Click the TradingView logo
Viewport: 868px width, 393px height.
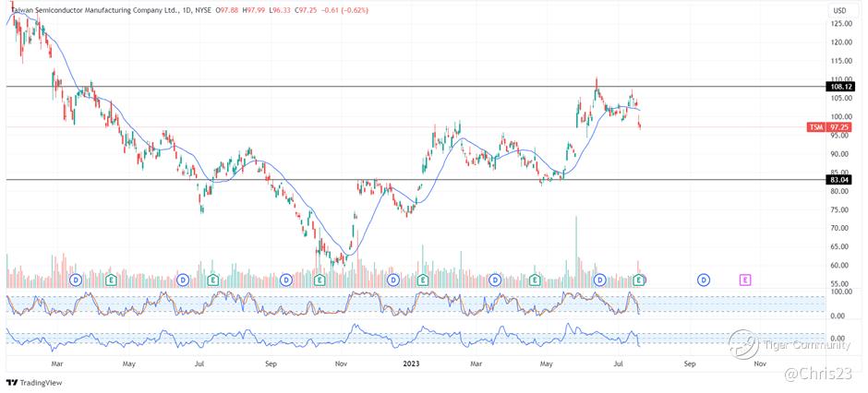(34, 383)
